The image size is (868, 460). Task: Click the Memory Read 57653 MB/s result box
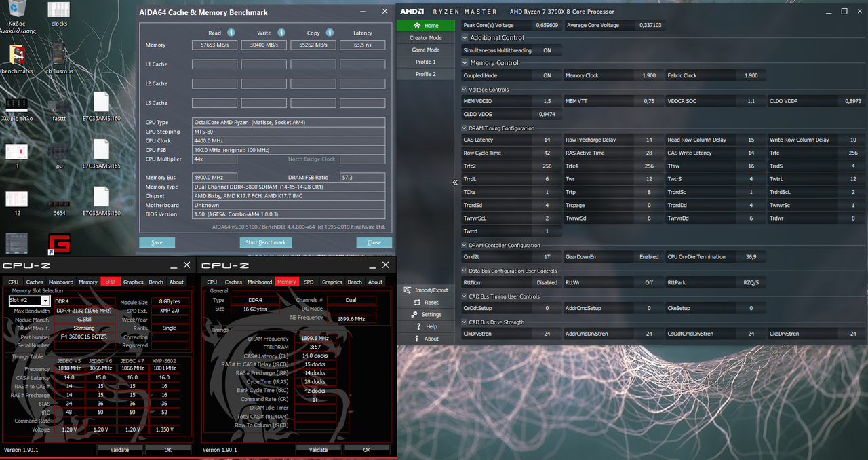(x=214, y=45)
